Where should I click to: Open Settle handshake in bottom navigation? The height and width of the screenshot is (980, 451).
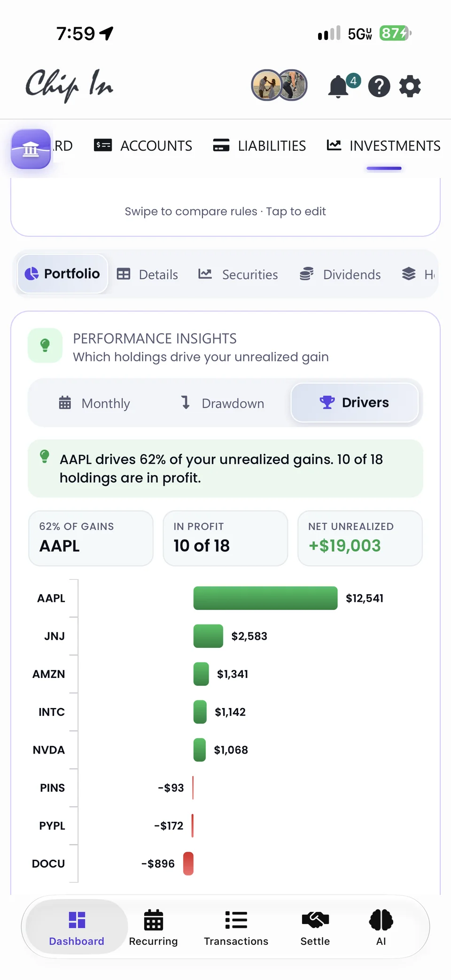point(315,927)
